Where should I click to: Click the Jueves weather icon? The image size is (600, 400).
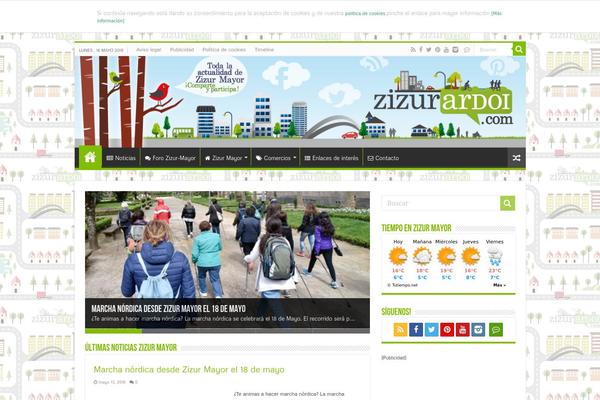[470, 256]
